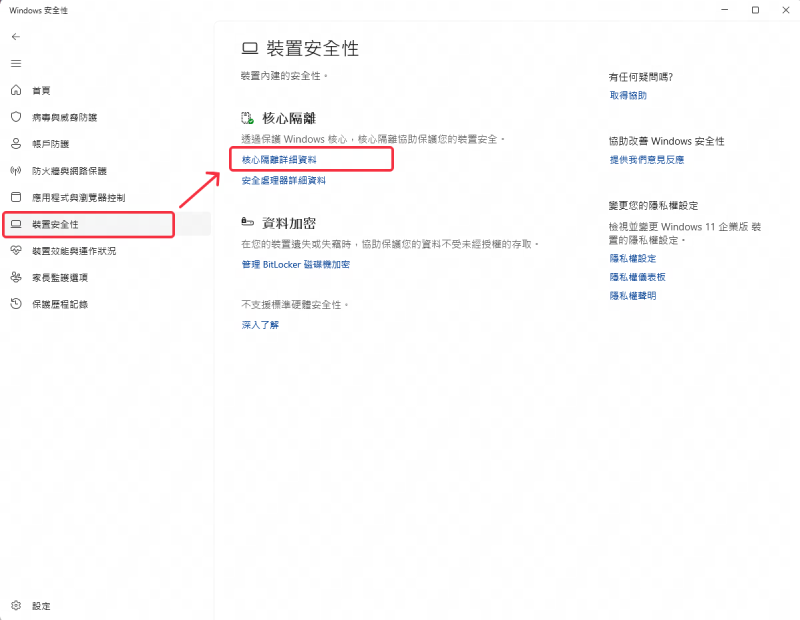Click the 資料加密 section heading

(x=289, y=223)
